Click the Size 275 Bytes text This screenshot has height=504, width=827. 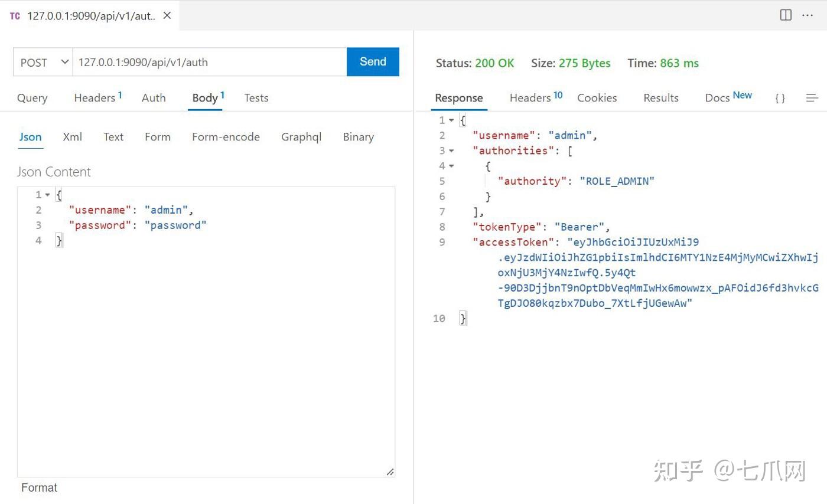click(x=571, y=63)
